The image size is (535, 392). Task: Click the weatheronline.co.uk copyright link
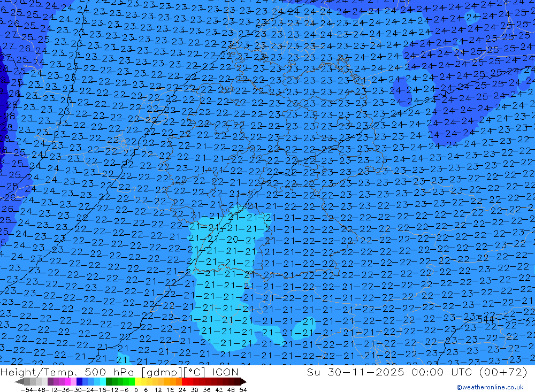click(x=490, y=387)
